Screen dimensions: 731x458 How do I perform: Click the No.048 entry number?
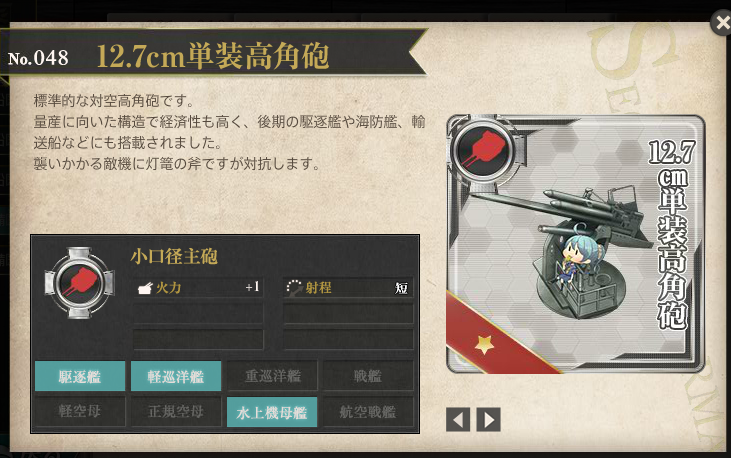[x=38, y=58]
